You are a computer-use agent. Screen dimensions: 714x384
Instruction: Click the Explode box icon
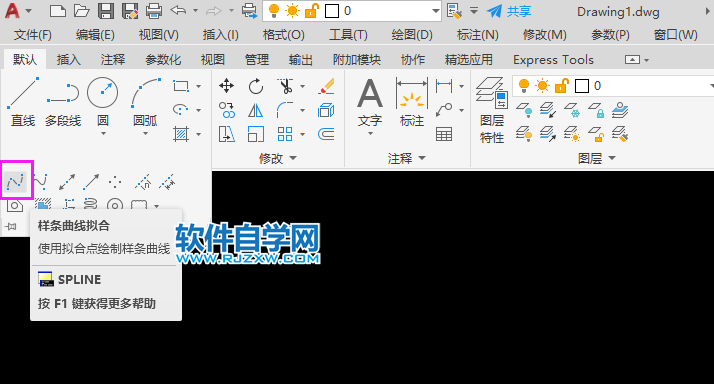pos(326,110)
